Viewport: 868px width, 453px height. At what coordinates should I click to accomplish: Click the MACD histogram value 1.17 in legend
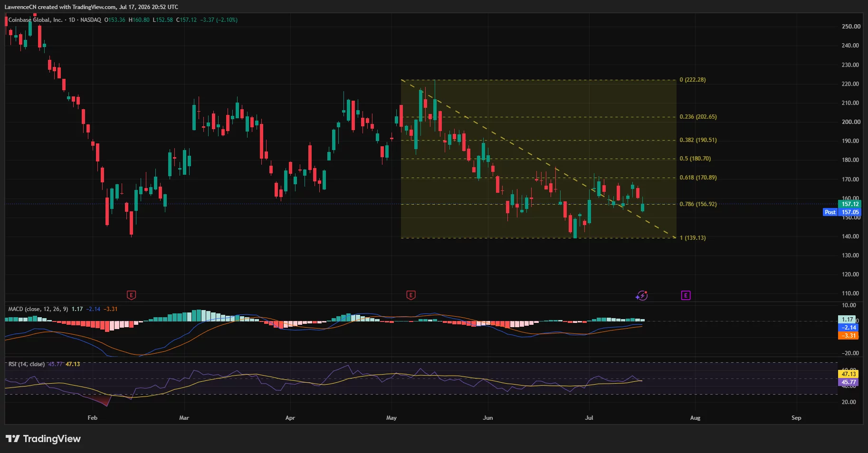coord(77,309)
